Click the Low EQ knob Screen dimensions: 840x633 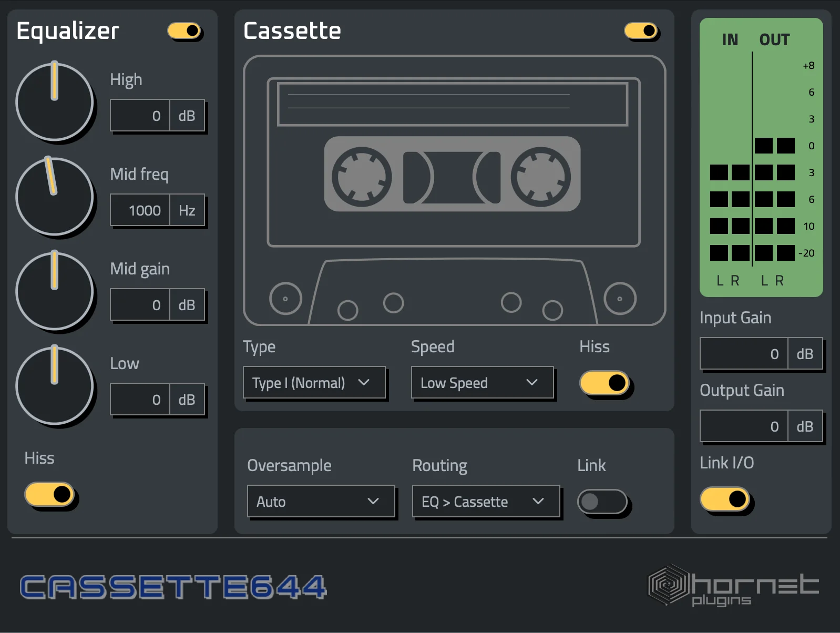(55, 386)
